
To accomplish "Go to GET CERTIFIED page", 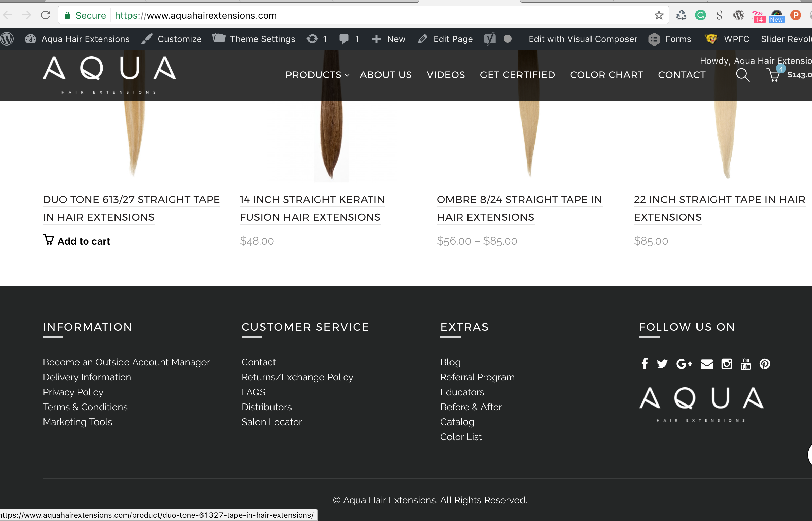I will point(517,75).
